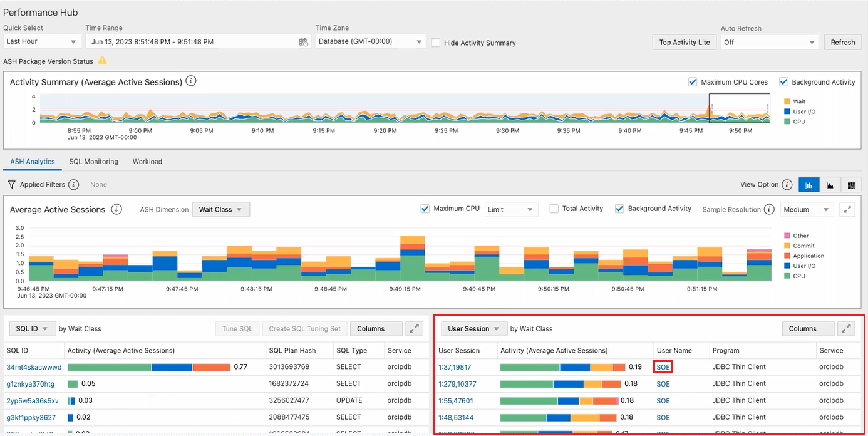Open the ASH Dimension Wait Class dropdown

pos(220,209)
